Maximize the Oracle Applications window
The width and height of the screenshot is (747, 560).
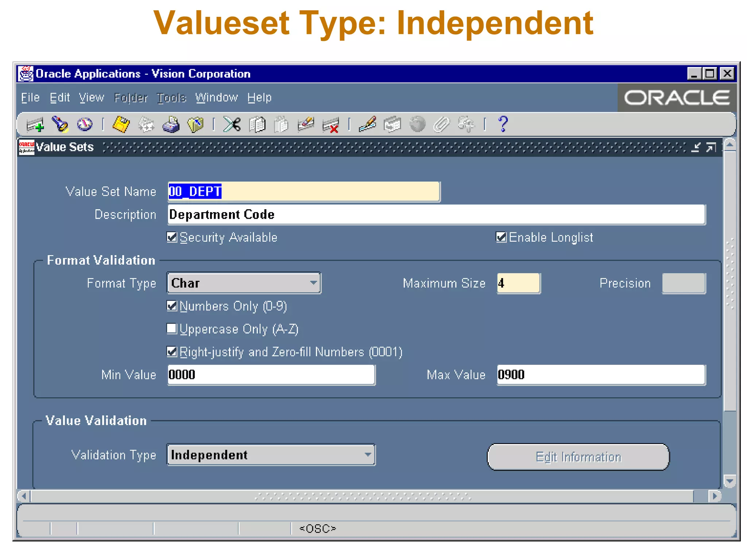(x=710, y=74)
